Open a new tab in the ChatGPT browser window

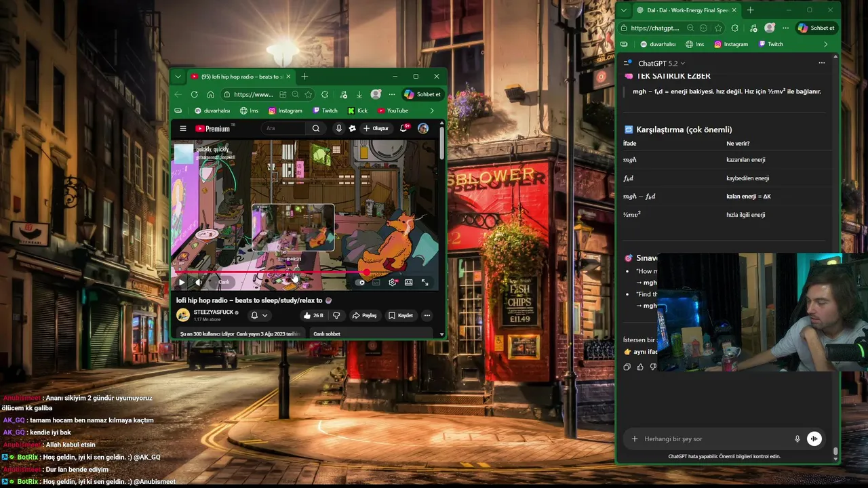point(750,10)
